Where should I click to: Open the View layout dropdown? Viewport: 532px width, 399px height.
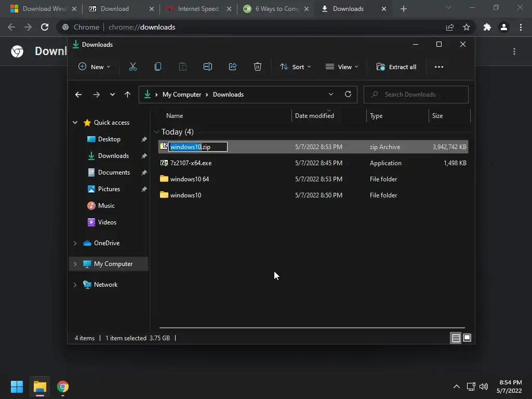342,67
